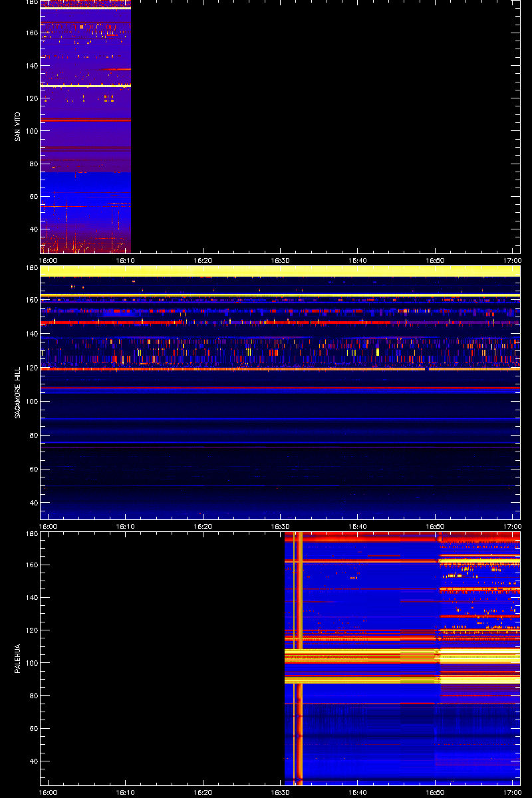Click the PALEHUA axis label

coord(17,658)
